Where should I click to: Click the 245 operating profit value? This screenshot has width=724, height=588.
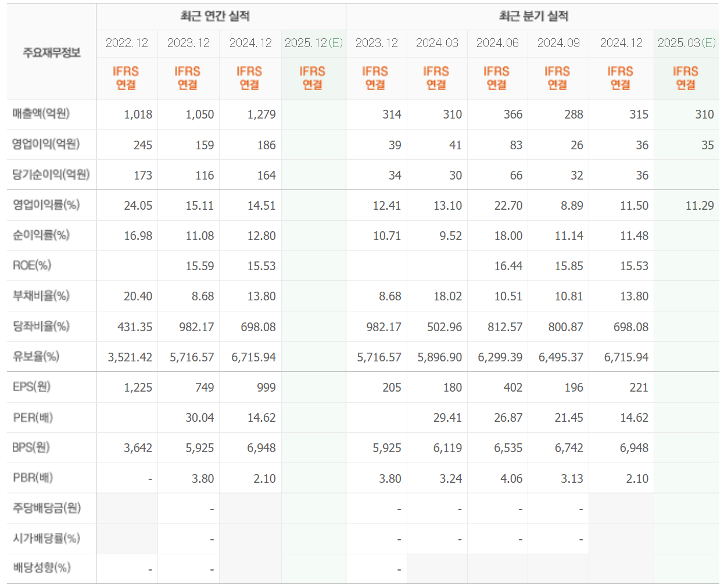click(143, 145)
